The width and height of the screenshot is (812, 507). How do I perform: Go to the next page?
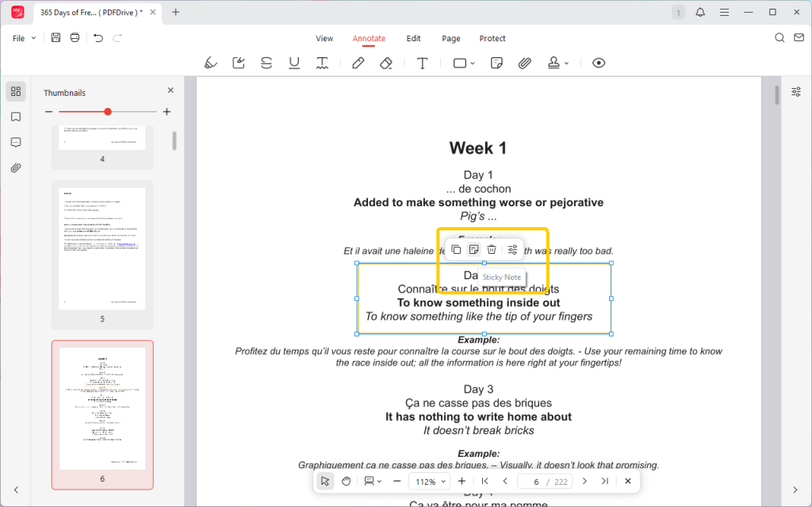[x=584, y=482]
